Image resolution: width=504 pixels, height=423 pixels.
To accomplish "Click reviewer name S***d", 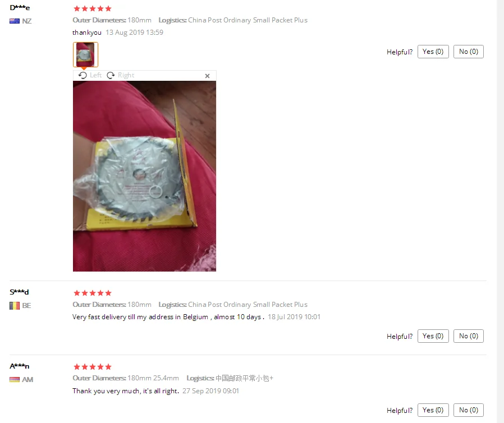I will coord(19,292).
